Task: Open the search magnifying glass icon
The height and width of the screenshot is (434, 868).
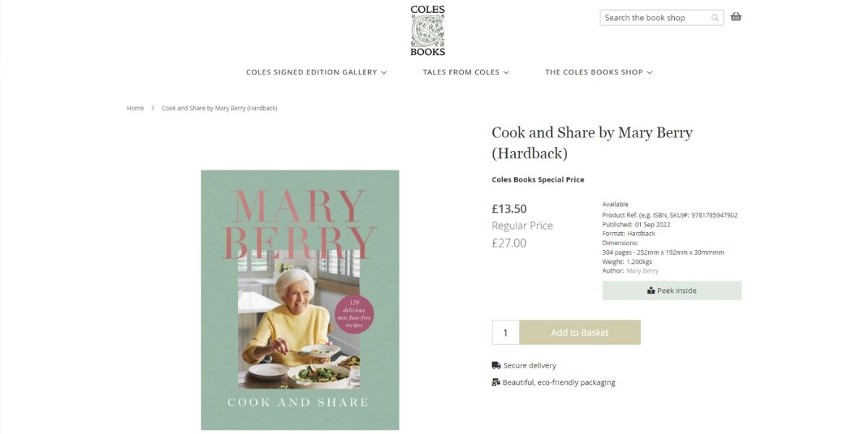Action: pyautogui.click(x=715, y=17)
